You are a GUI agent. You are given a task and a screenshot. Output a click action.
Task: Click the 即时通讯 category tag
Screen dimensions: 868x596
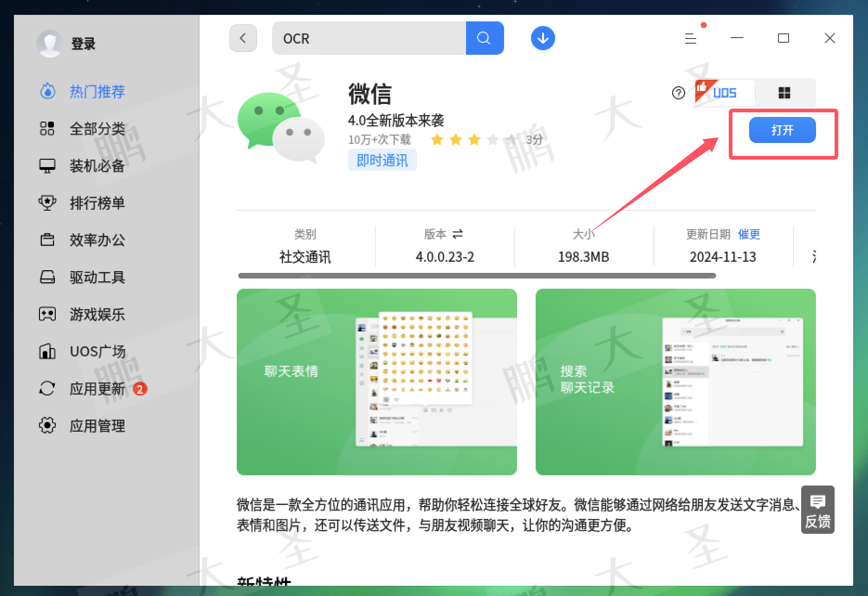click(x=382, y=160)
